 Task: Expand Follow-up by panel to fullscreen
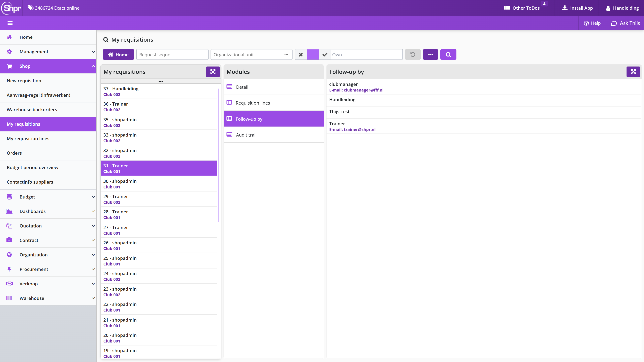(633, 72)
